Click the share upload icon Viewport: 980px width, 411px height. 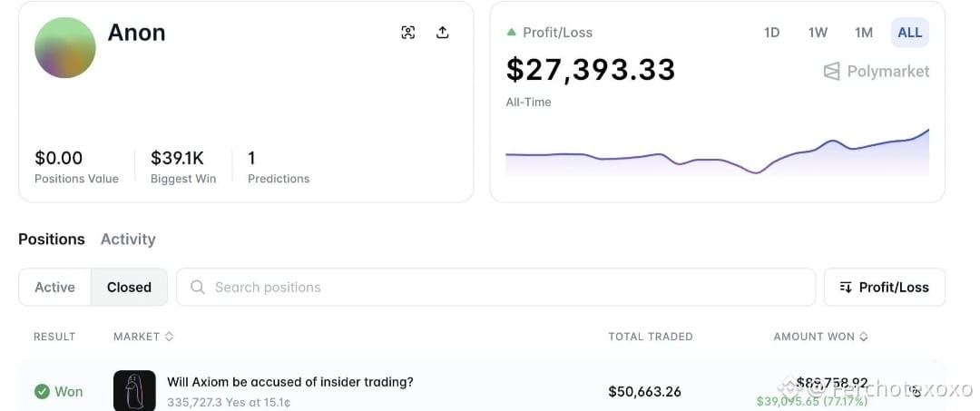[x=443, y=33]
